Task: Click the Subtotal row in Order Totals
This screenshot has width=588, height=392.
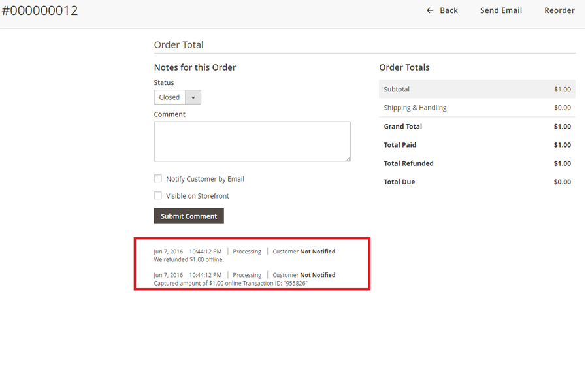Action: 477,89
